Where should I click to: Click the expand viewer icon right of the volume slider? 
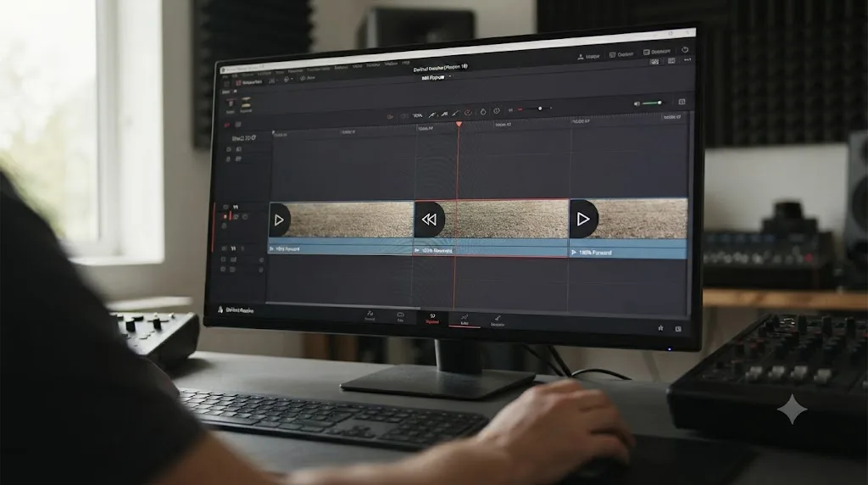pos(682,102)
